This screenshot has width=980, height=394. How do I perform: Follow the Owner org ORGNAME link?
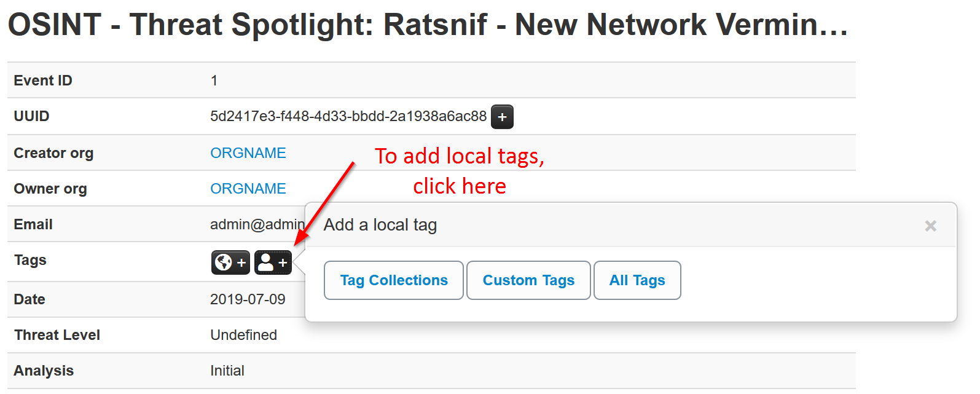(248, 189)
